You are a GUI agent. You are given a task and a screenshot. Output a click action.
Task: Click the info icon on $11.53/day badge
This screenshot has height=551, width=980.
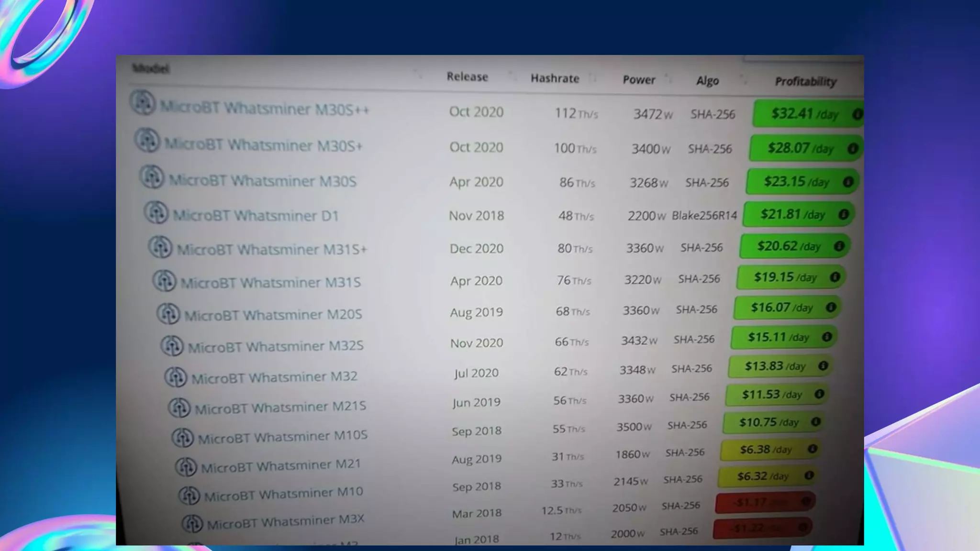[819, 394]
